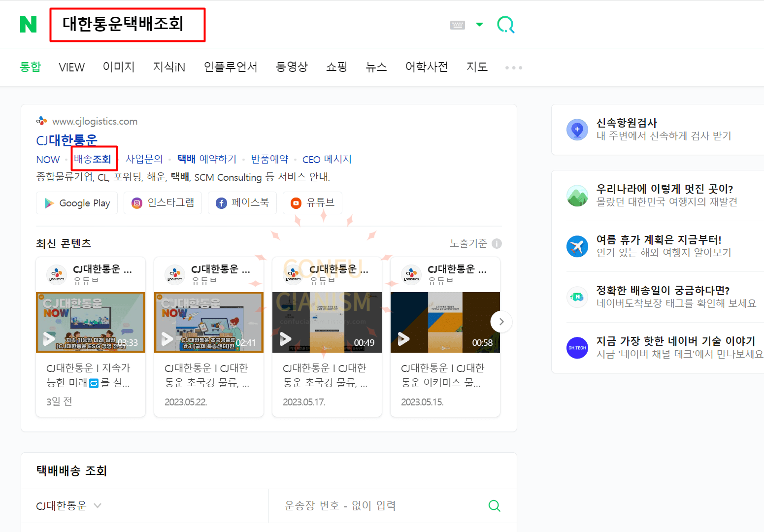Click the search box with 대한통운택배조회
The image size is (764, 532).
coord(127,25)
